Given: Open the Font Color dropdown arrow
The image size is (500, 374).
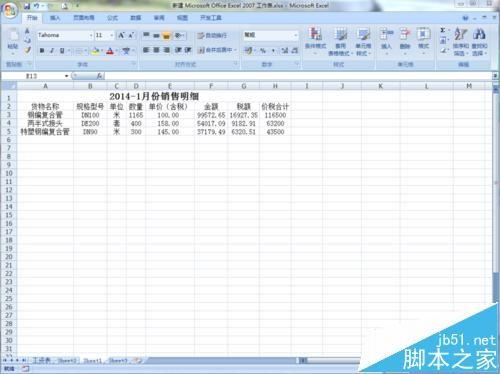Looking at the screenshot, I should pos(116,51).
